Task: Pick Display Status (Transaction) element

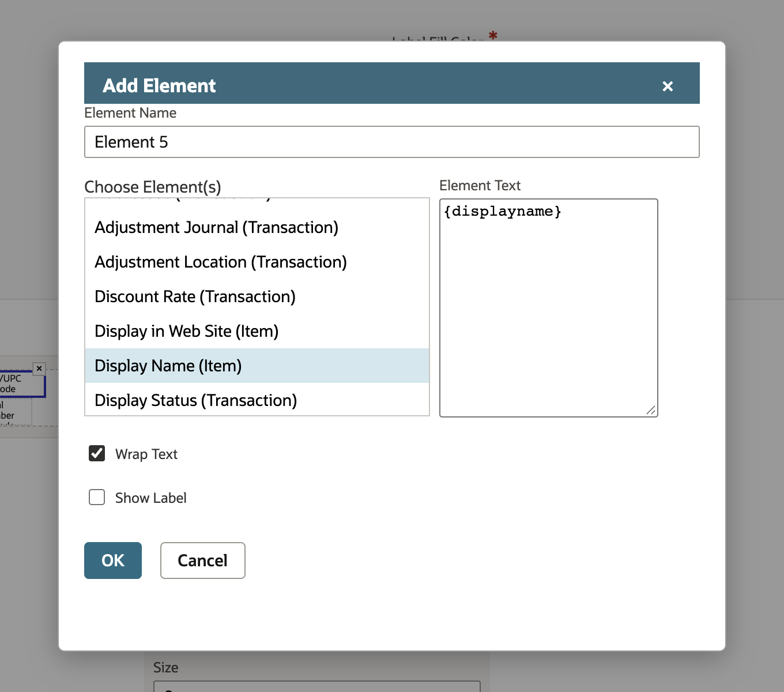Action: point(257,400)
